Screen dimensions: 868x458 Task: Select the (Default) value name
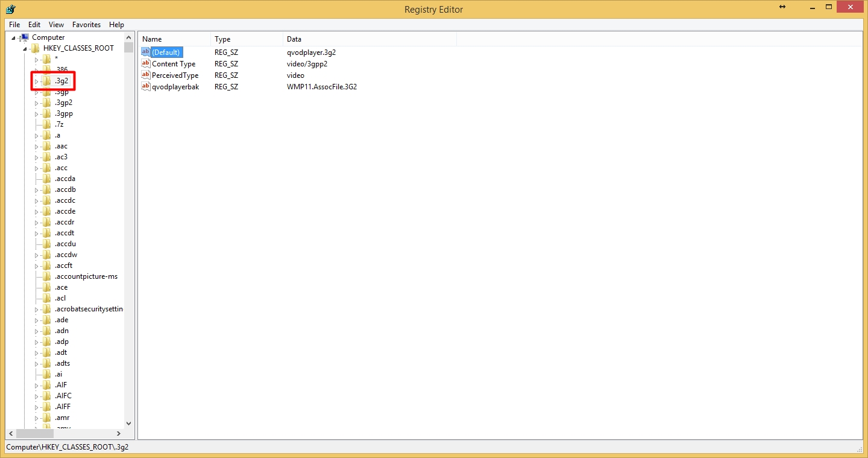click(166, 52)
